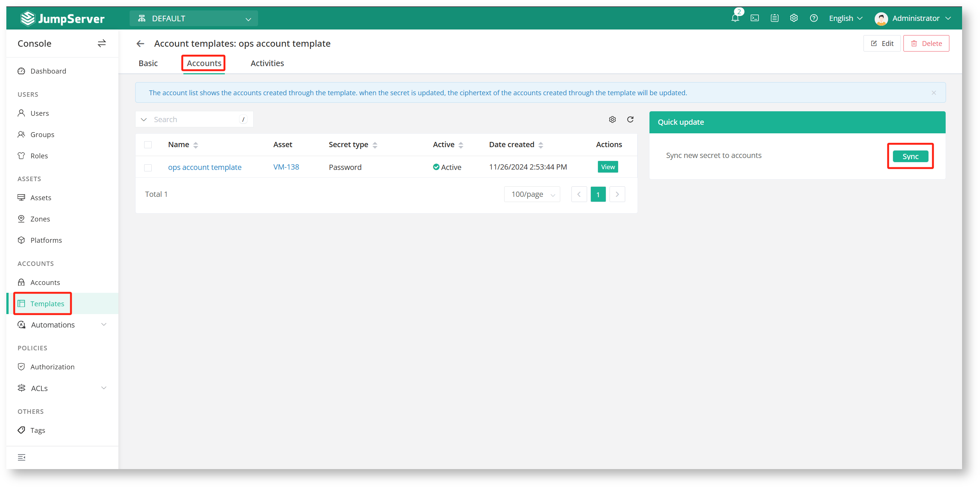Sort by Secret type column
The width and height of the screenshot is (980, 487).
click(x=375, y=145)
